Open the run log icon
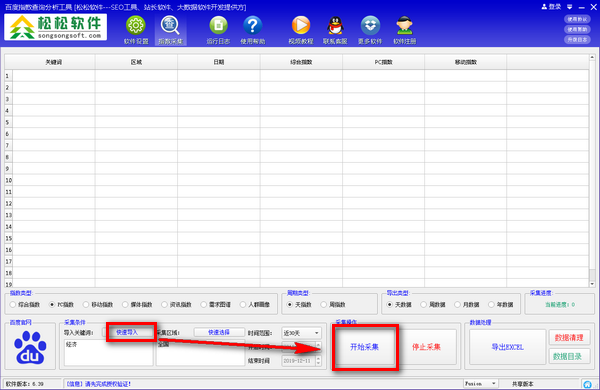The width and height of the screenshot is (600, 390). 218,26
